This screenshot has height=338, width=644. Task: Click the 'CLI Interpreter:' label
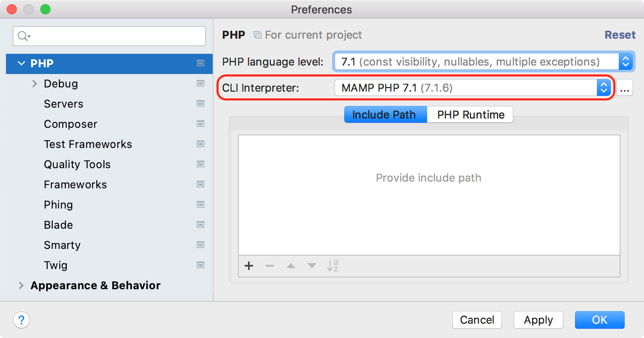[x=261, y=88]
